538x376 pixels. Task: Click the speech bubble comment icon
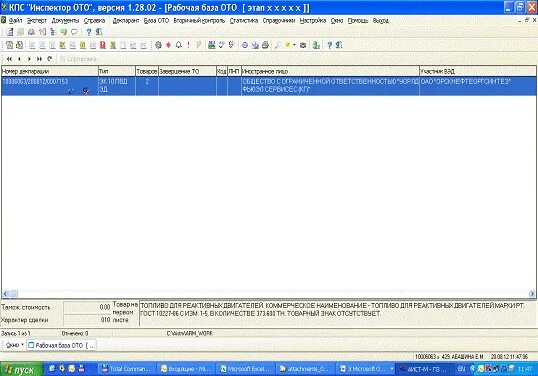[x=74, y=32]
